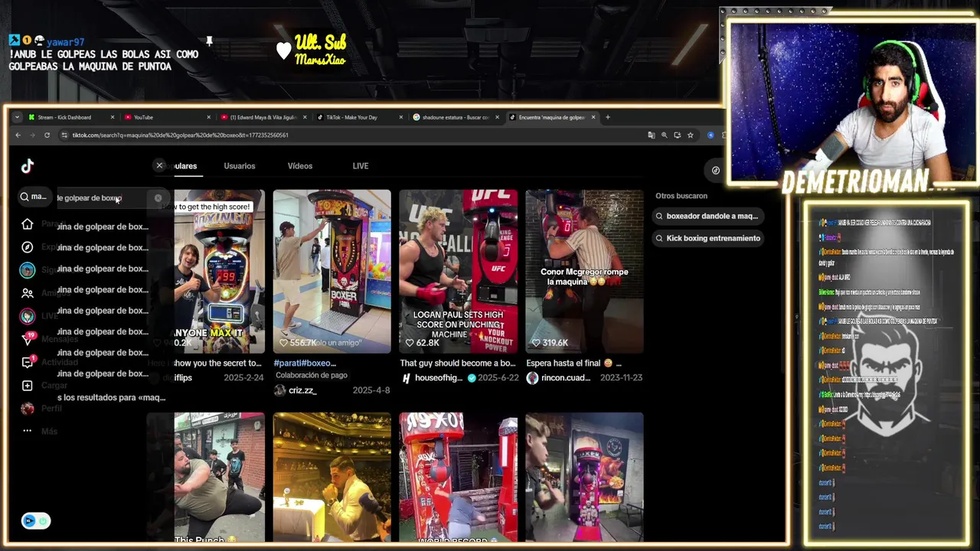The image size is (980, 551).
Task: Click the translate icon in address bar
Action: pyautogui.click(x=651, y=135)
